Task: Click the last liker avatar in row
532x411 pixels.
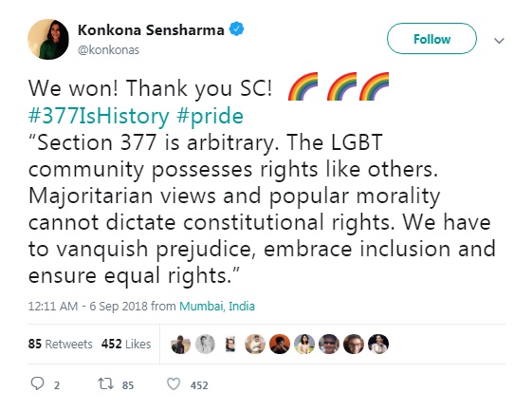Action: [378, 345]
